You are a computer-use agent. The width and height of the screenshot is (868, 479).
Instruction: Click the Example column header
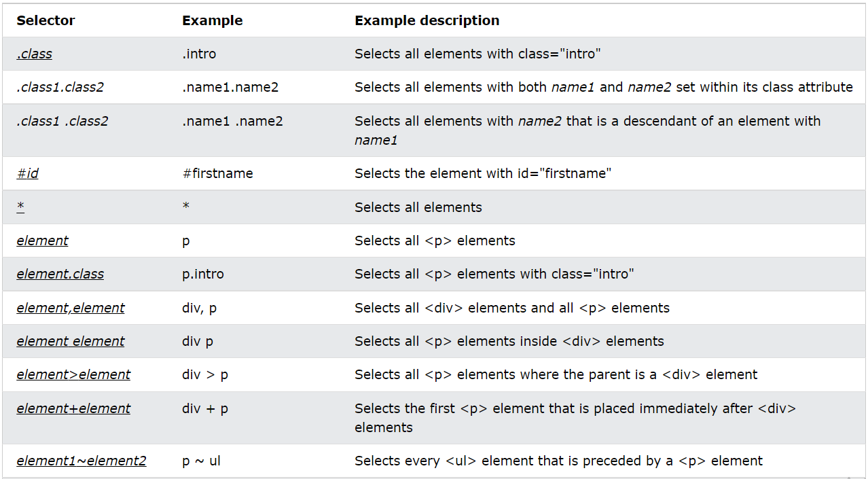point(212,20)
